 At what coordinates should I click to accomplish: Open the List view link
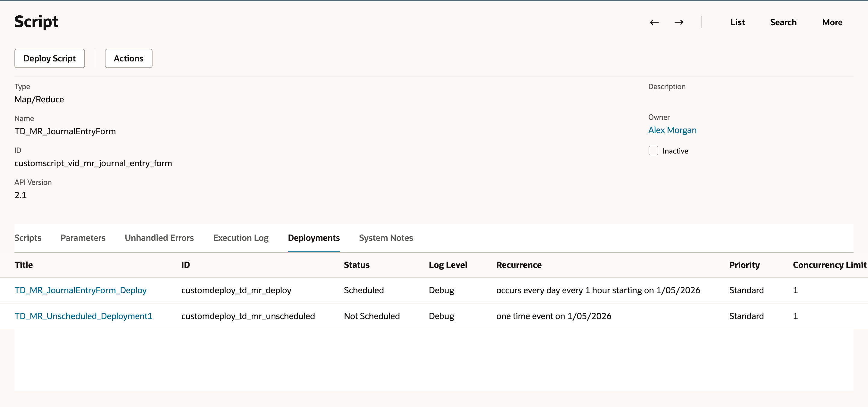737,23
